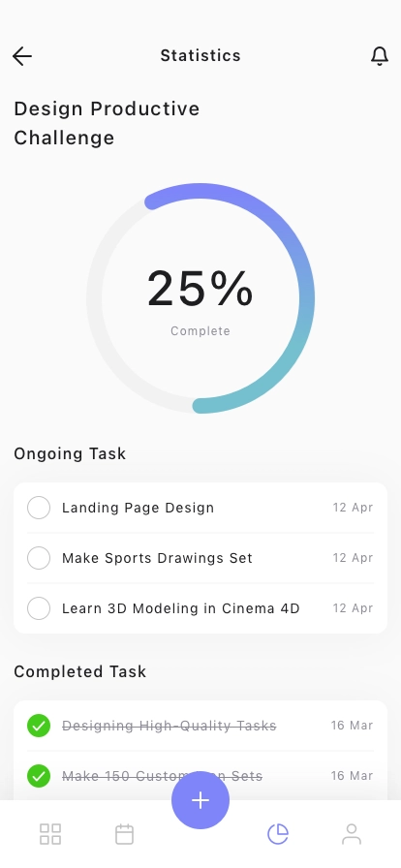This screenshot has width=401, height=868.
Task: Select the statistics pie chart icon
Action: [x=277, y=834]
